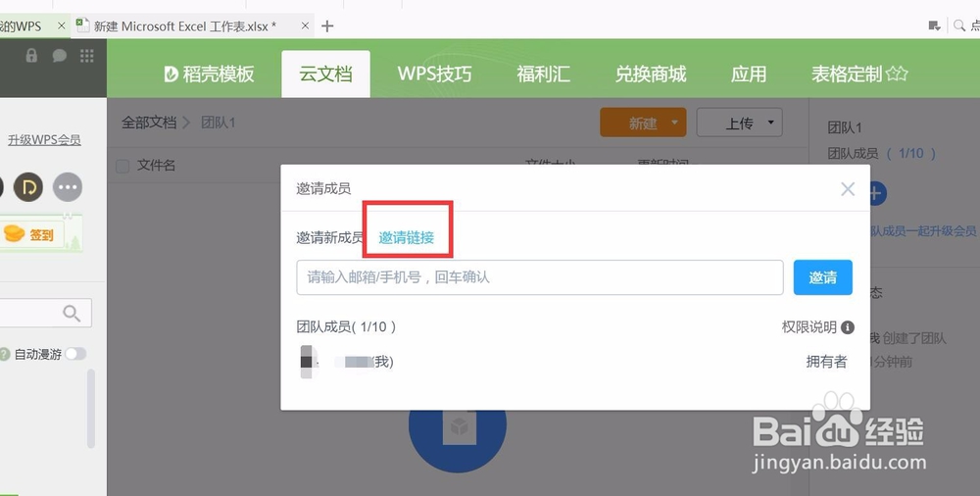The width and height of the screenshot is (980, 496).
Task: Focus the email/phone invite input field
Action: coord(539,277)
